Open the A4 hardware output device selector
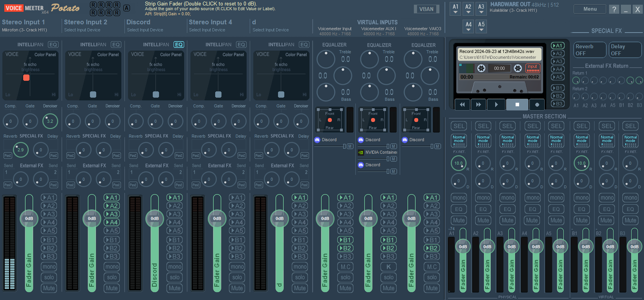Screen dimensions: 644x300 [x=468, y=26]
